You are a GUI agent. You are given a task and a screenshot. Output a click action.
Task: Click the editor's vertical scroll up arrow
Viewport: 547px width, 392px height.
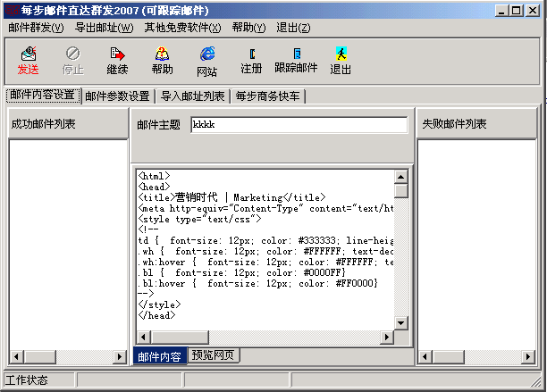click(x=400, y=177)
